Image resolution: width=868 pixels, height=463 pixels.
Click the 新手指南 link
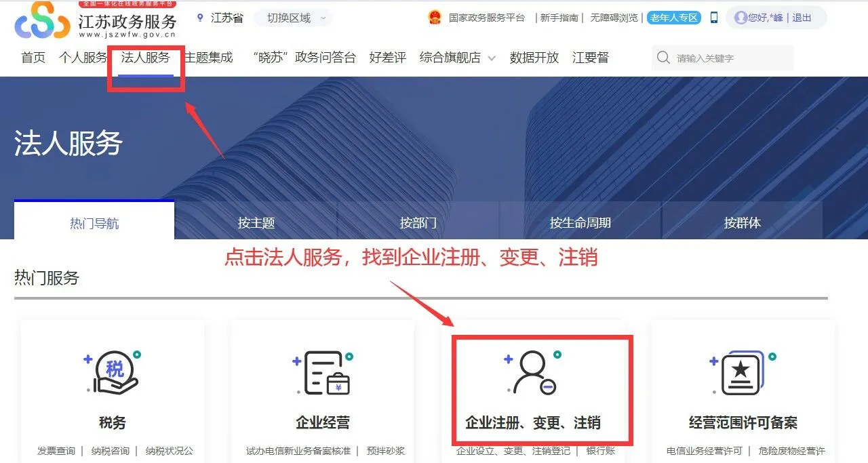coord(559,18)
